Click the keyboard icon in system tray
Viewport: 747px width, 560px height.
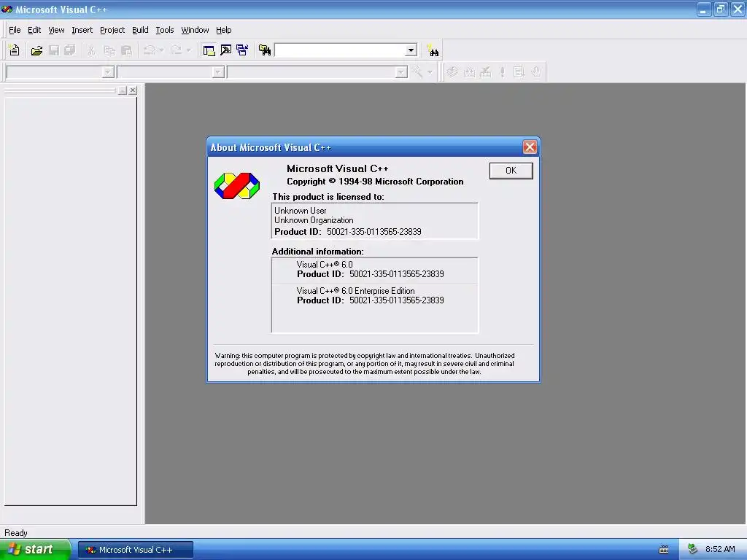pos(664,550)
